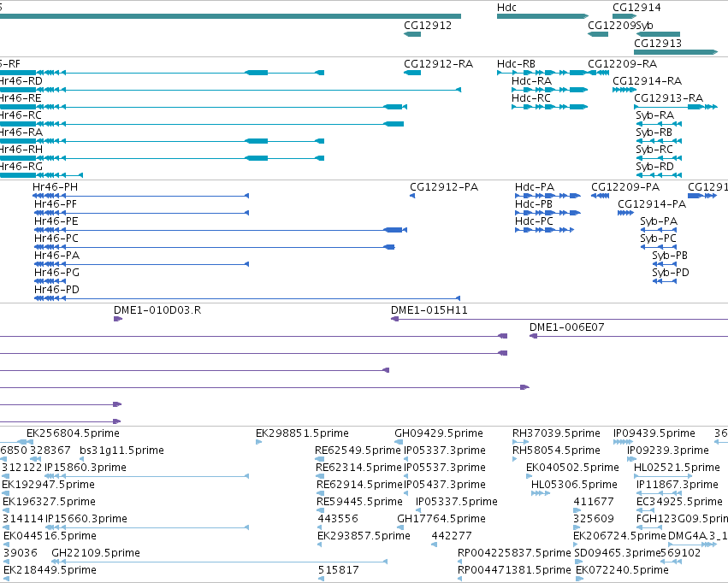Click the Syb-RC transcript
Screen dimensions: 728x583
(x=659, y=158)
